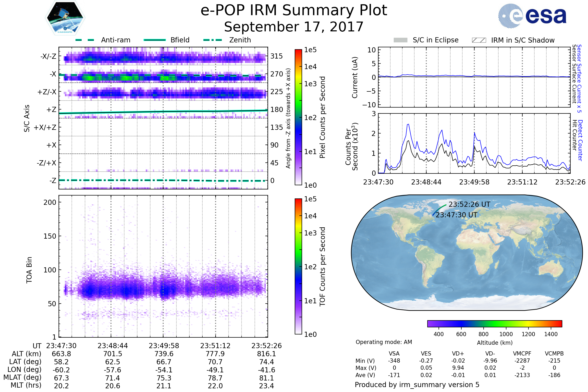This screenshot has width=588, height=392.
Task: Click the e-POP IRM Summary Plot title
Action: 294,11
